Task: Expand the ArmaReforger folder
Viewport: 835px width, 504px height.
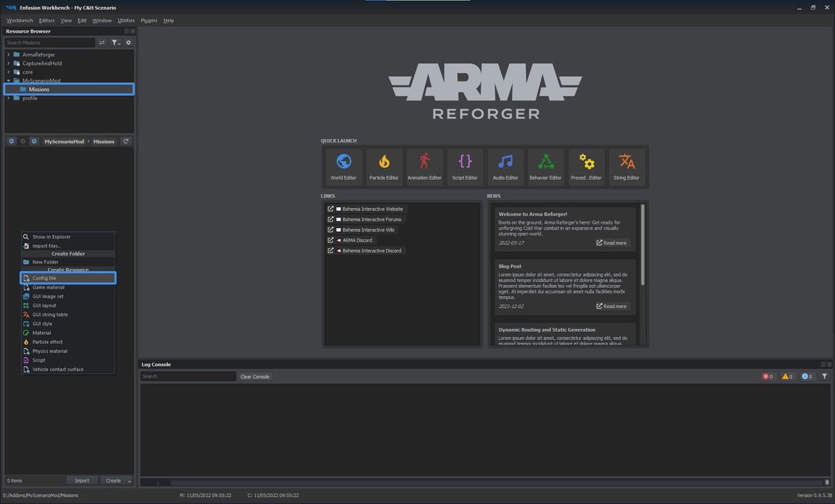Action: tap(8, 54)
